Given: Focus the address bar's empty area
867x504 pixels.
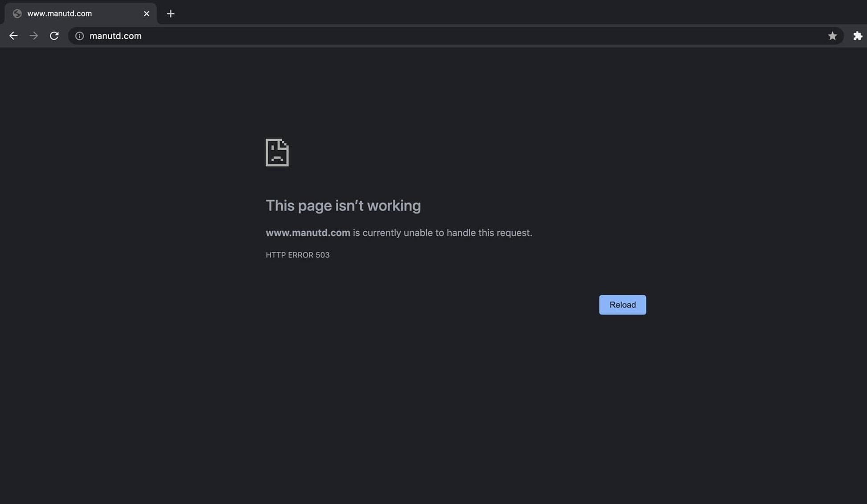Looking at the screenshot, I should (446, 36).
